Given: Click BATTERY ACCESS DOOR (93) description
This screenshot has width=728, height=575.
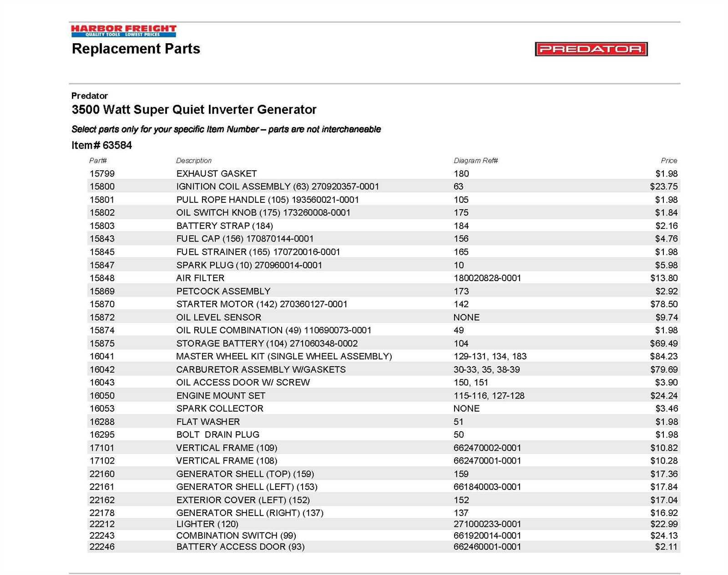Looking at the screenshot, I should (x=241, y=547).
